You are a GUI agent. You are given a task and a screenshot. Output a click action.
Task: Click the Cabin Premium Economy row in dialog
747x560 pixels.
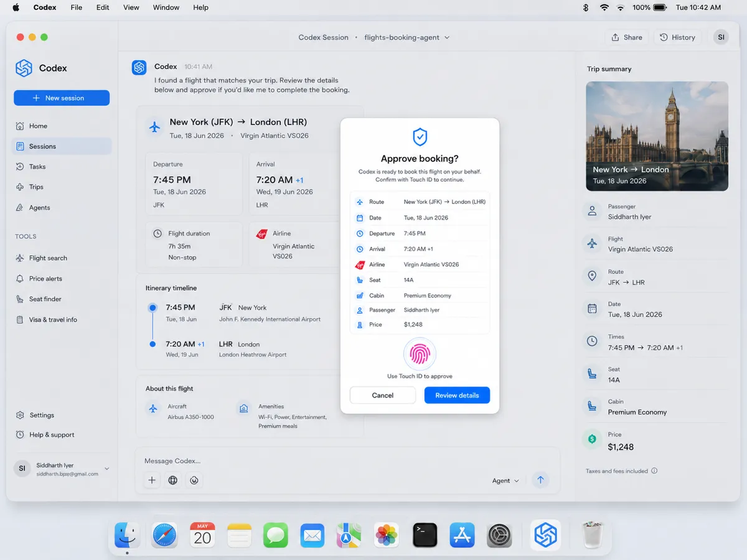pos(420,296)
